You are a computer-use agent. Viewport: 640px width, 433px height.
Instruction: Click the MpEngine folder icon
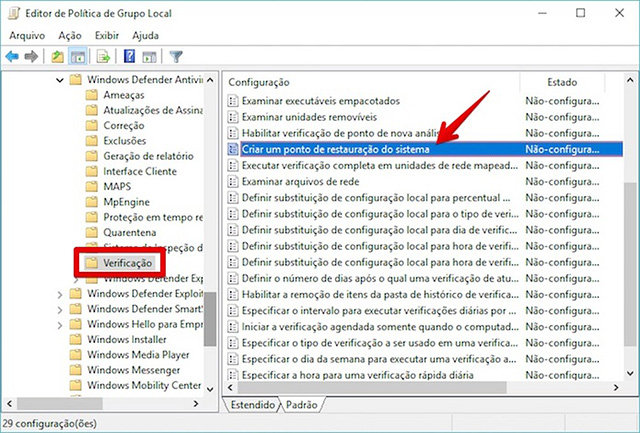pos(92,202)
